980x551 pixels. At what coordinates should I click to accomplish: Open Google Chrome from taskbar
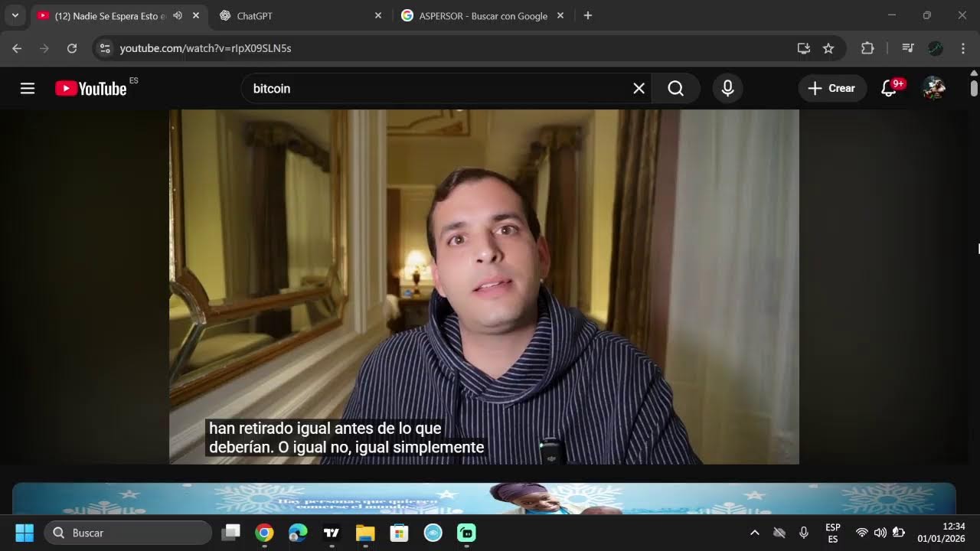coord(264,533)
